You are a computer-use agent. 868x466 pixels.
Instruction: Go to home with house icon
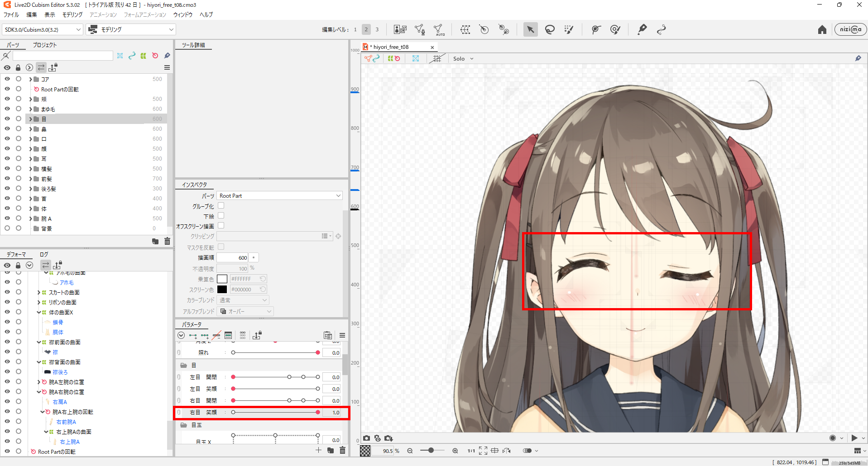coord(822,29)
